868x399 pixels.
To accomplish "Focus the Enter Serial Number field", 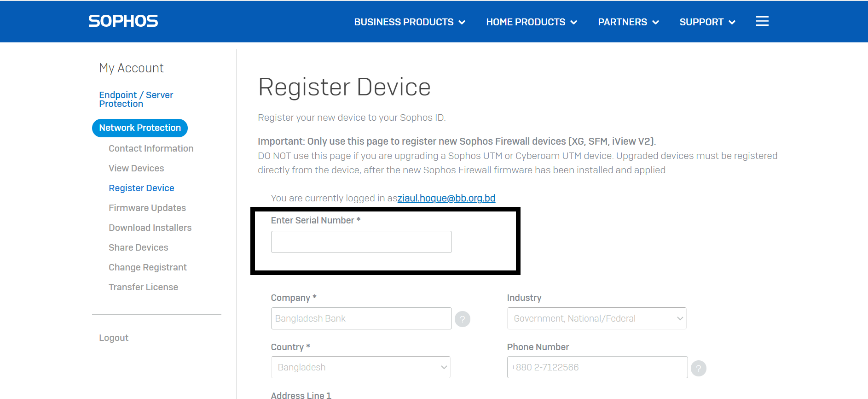I will (361, 242).
